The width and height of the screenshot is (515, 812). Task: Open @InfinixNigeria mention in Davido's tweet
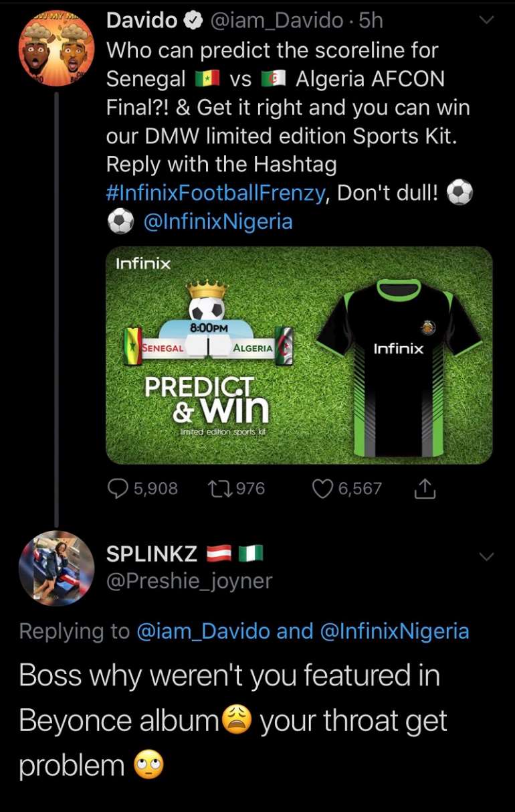click(x=218, y=222)
